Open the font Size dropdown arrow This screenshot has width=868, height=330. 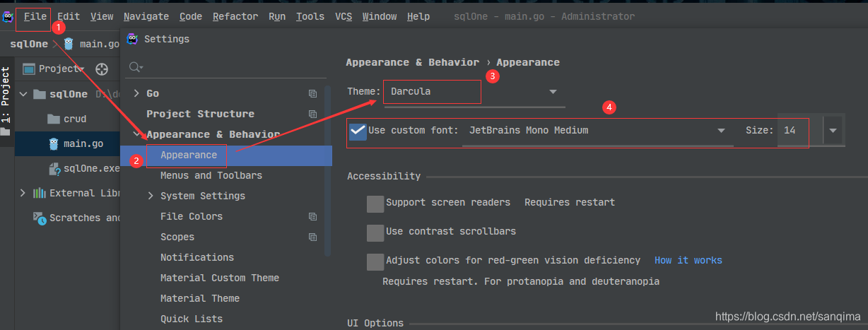tap(833, 131)
